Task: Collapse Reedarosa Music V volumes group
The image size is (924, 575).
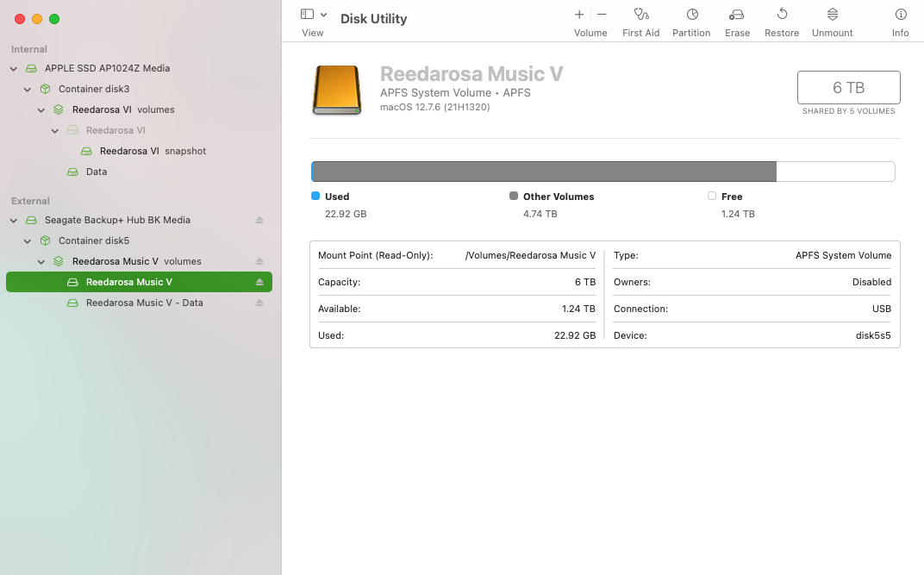Action: [x=41, y=261]
